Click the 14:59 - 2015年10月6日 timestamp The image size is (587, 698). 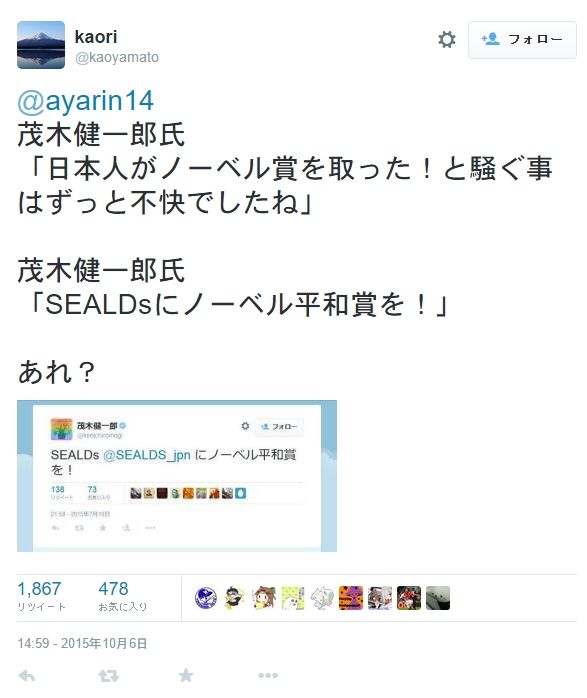[x=82, y=643]
